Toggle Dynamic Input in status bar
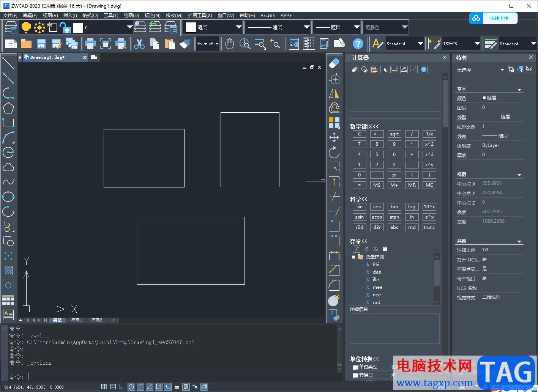The width and height of the screenshot is (538, 392). coord(168,387)
